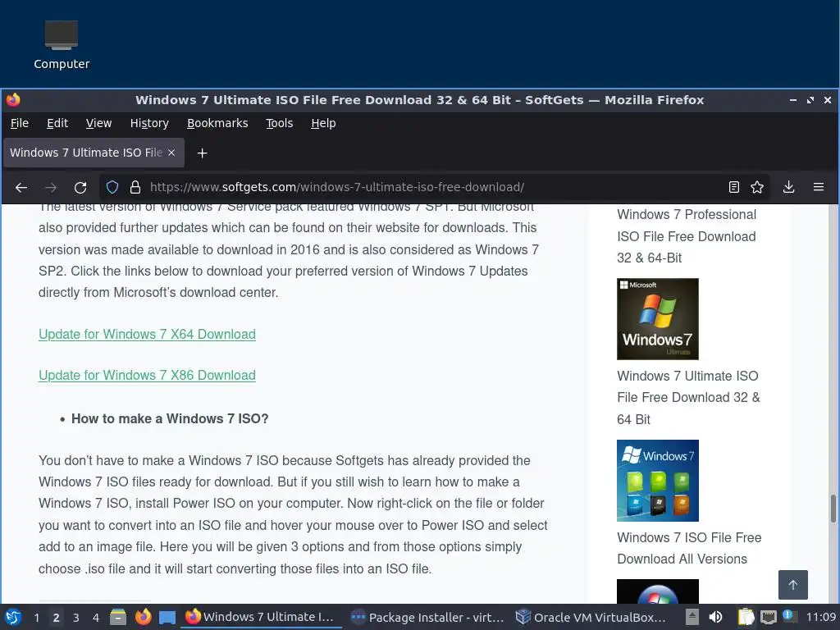
Task: Select the Windows 7 Ultimate ISO File tab
Action: click(x=94, y=153)
